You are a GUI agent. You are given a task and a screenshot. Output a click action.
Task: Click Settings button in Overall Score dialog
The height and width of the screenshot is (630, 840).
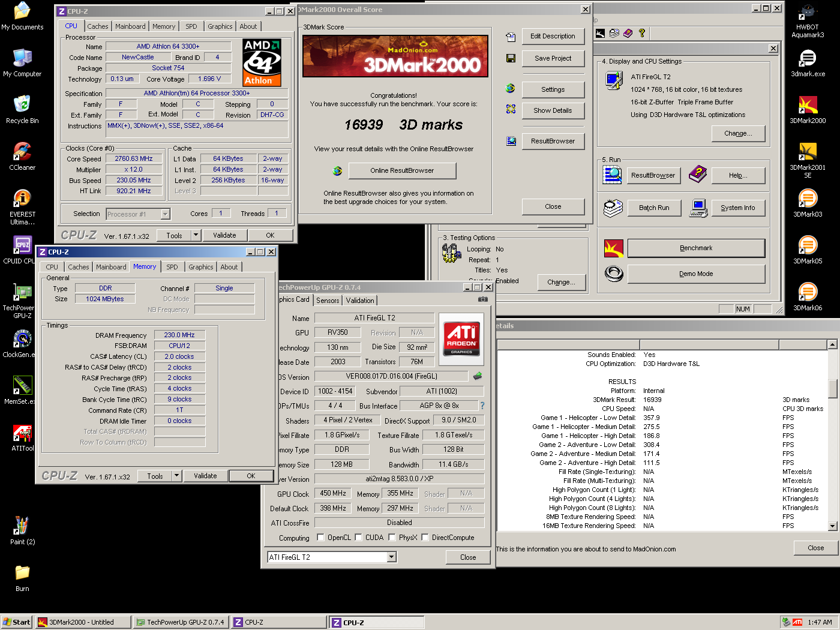553,89
